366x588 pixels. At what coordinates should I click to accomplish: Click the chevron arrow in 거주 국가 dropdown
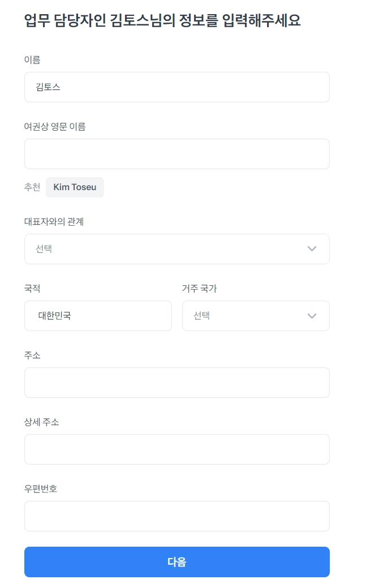[312, 316]
